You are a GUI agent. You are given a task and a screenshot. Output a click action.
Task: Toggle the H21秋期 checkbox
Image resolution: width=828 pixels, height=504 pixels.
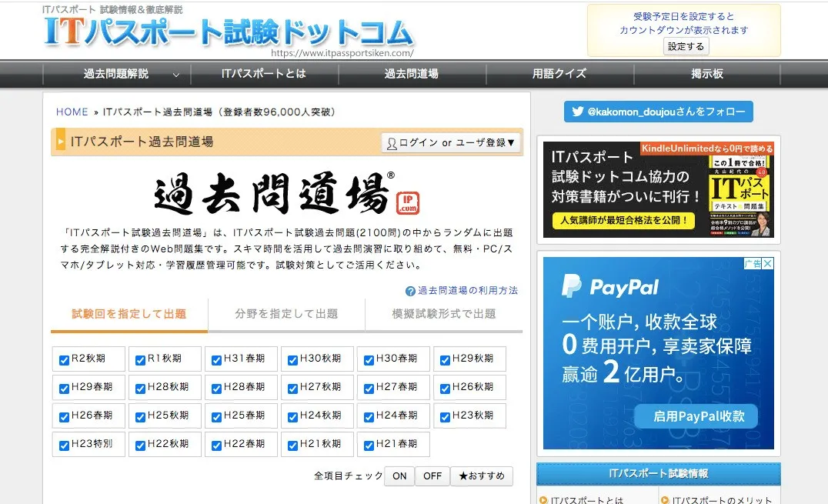292,446
